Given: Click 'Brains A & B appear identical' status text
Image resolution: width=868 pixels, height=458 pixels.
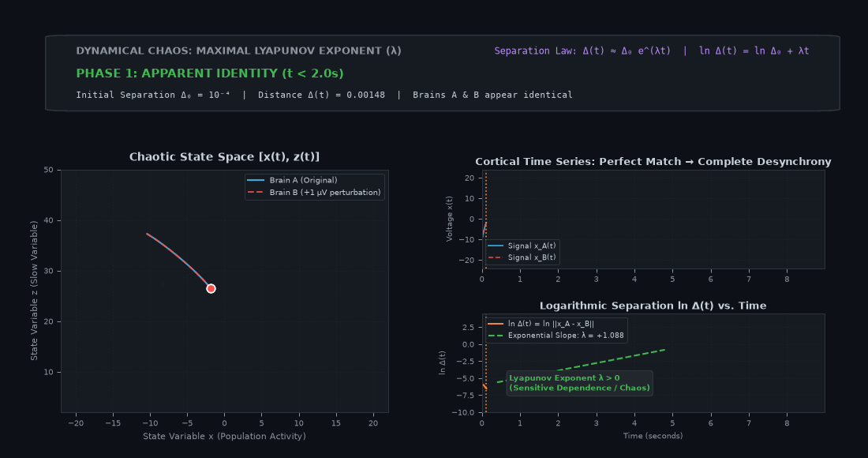Looking at the screenshot, I should (x=492, y=95).
